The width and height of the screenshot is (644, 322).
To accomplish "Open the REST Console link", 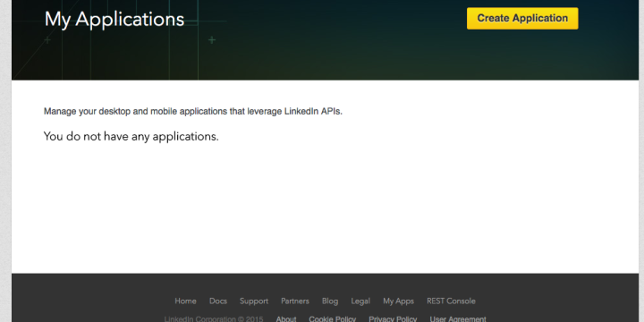I will [x=451, y=301].
